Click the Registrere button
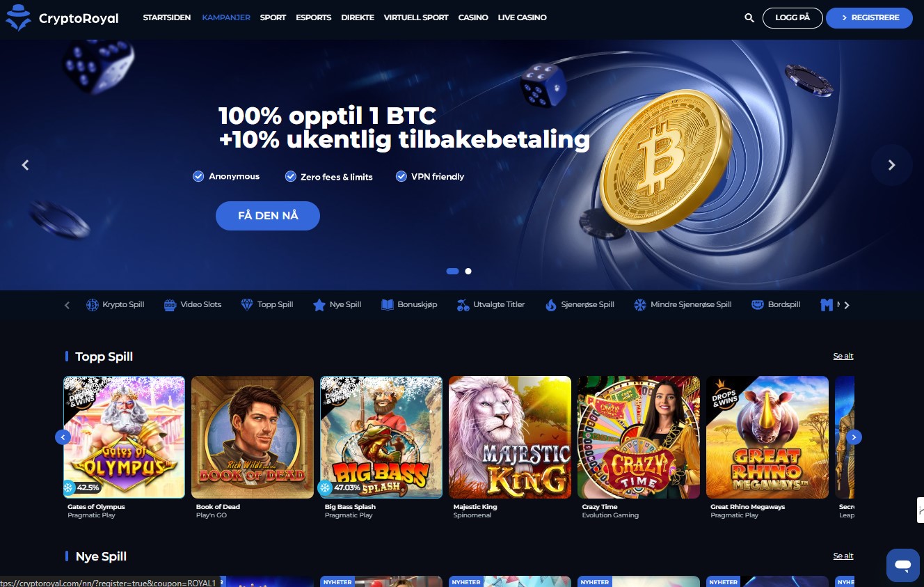The image size is (924, 587). (x=869, y=18)
